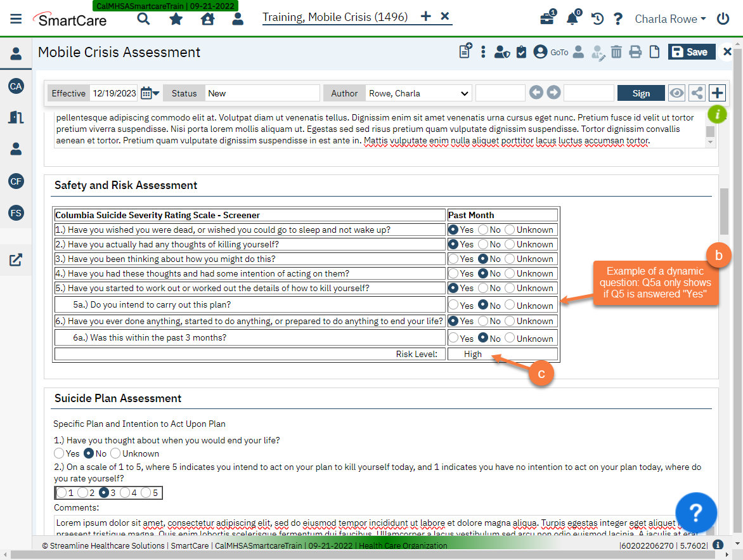Open the Author dropdown

point(418,93)
